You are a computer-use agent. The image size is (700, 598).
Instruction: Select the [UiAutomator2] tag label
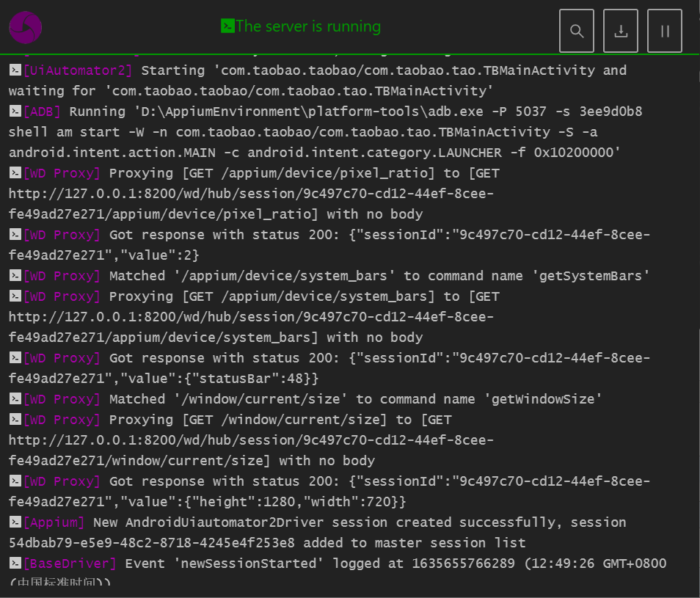click(x=78, y=70)
